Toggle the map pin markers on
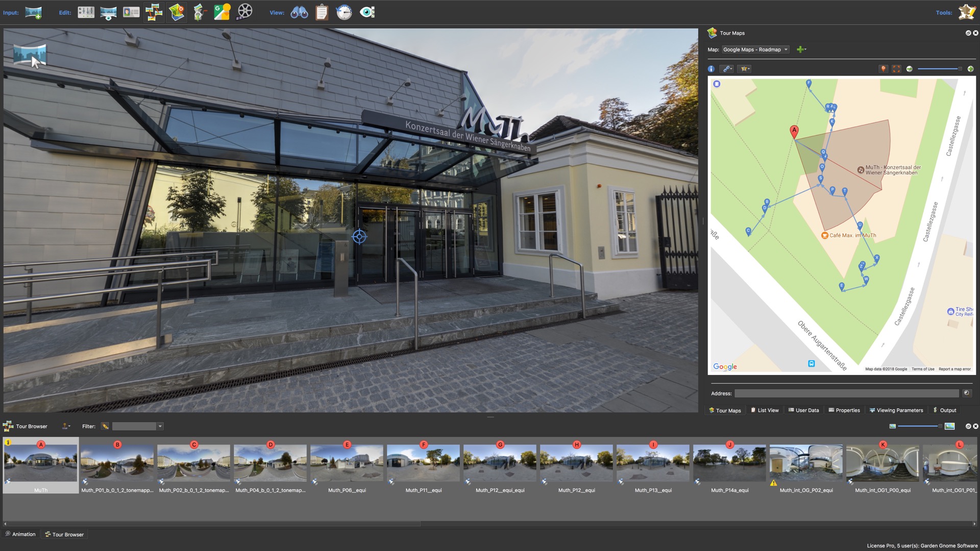The image size is (980, 551). tap(884, 68)
